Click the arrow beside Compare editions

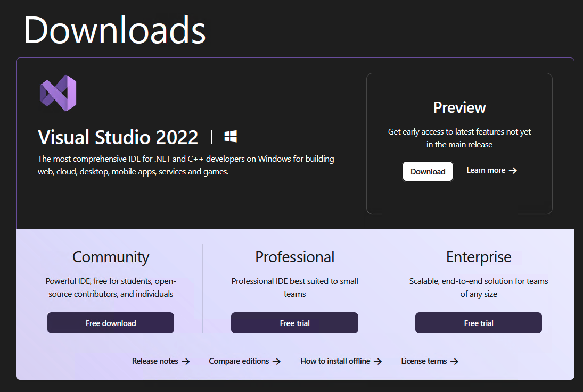coord(276,362)
